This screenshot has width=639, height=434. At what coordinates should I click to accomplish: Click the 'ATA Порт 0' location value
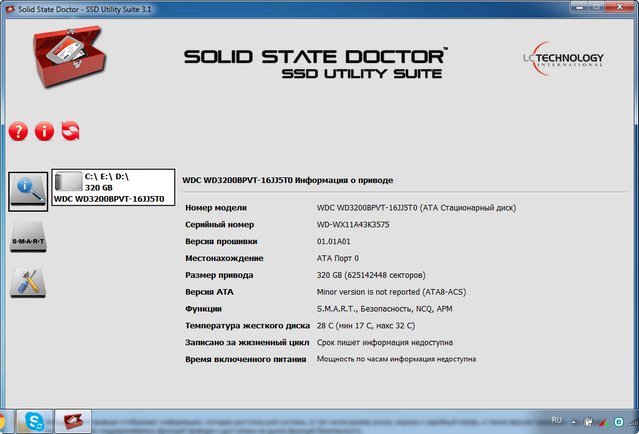tap(338, 258)
